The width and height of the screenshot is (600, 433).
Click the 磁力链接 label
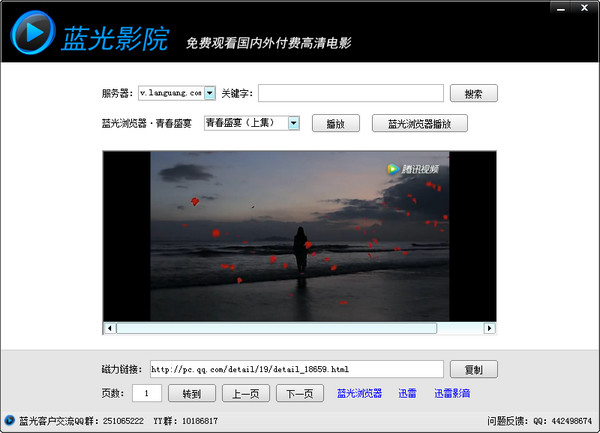tap(121, 369)
